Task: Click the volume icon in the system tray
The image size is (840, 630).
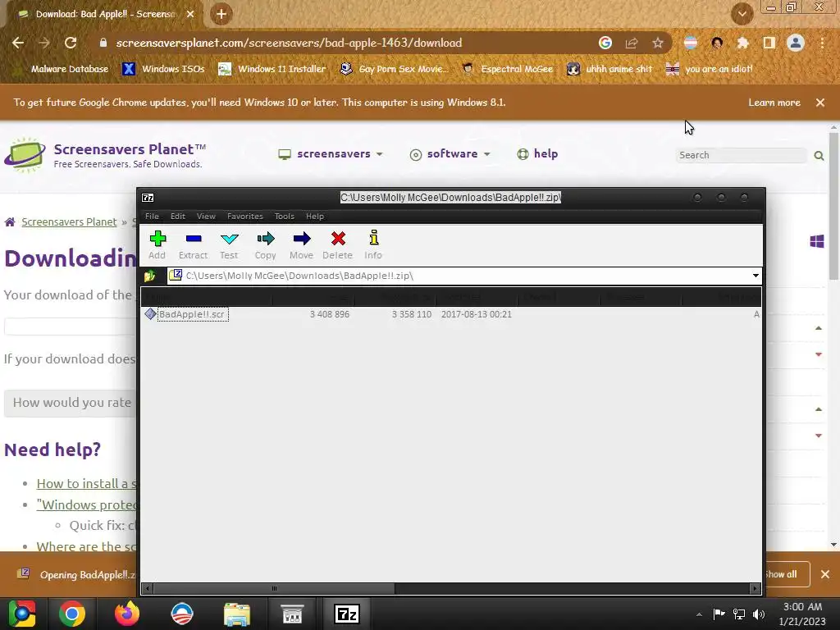Action: point(759,614)
